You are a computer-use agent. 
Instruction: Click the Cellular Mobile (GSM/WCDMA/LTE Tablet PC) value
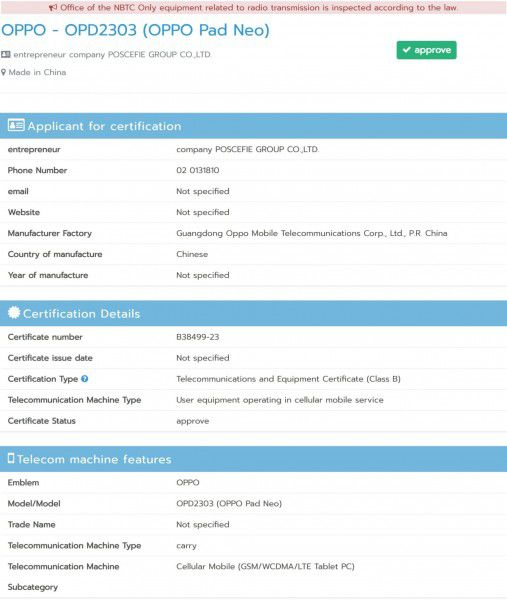click(265, 566)
